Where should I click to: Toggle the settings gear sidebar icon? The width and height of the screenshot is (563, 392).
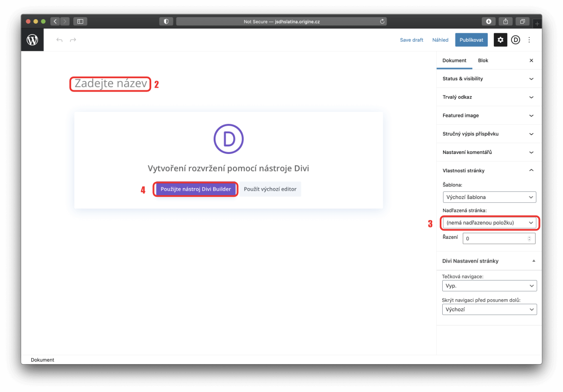tap(500, 40)
